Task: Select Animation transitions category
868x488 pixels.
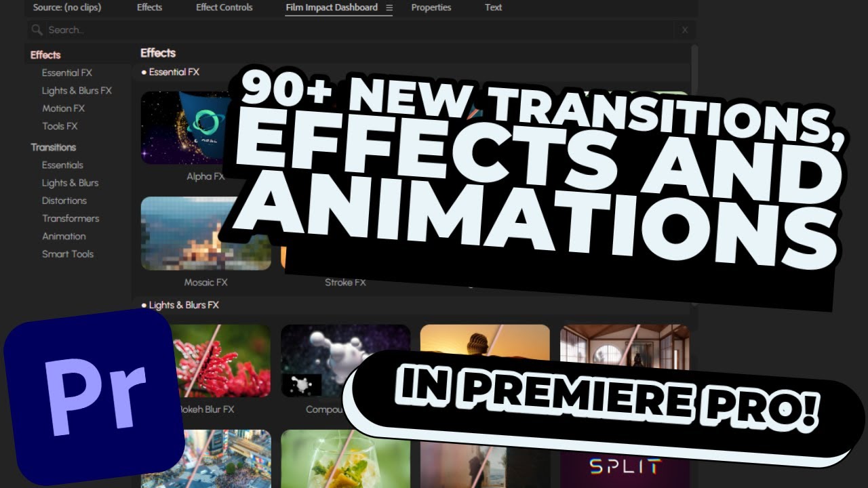Action: [64, 236]
